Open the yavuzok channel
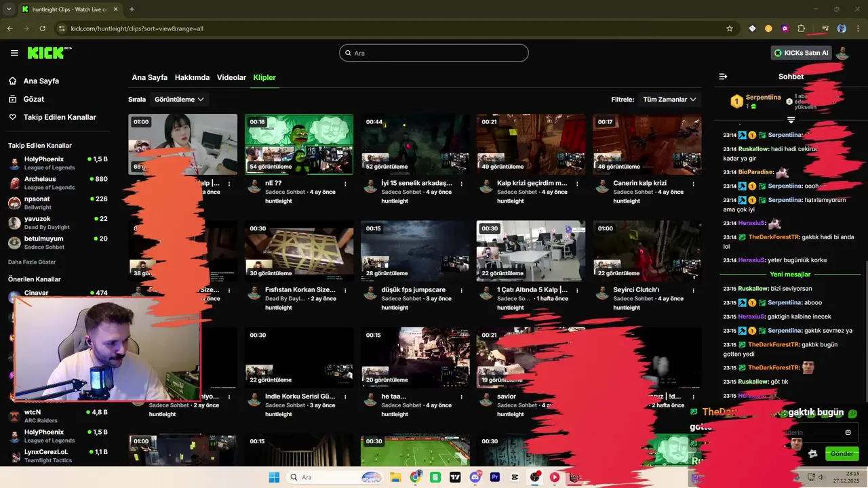Viewport: 868px width, 488px height. [58, 223]
